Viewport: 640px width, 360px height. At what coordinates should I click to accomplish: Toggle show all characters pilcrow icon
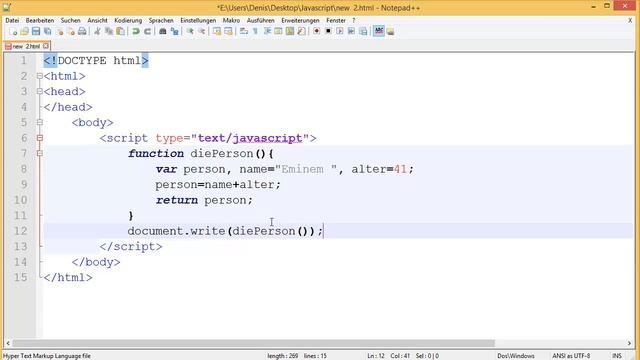[x=255, y=31]
